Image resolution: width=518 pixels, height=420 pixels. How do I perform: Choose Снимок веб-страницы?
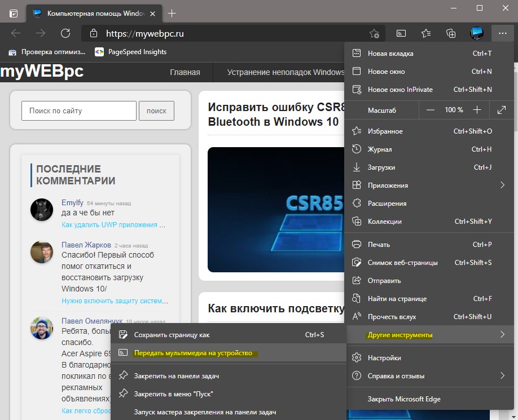pyautogui.click(x=428, y=263)
